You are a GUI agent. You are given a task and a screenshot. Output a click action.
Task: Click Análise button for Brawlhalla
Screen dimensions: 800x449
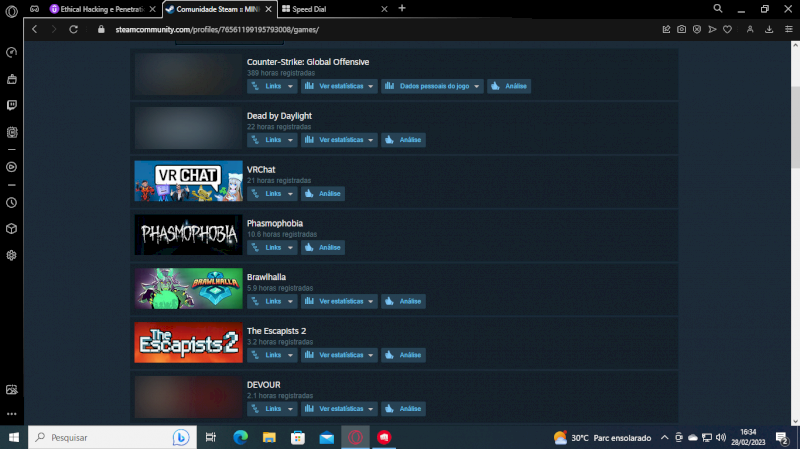point(403,302)
